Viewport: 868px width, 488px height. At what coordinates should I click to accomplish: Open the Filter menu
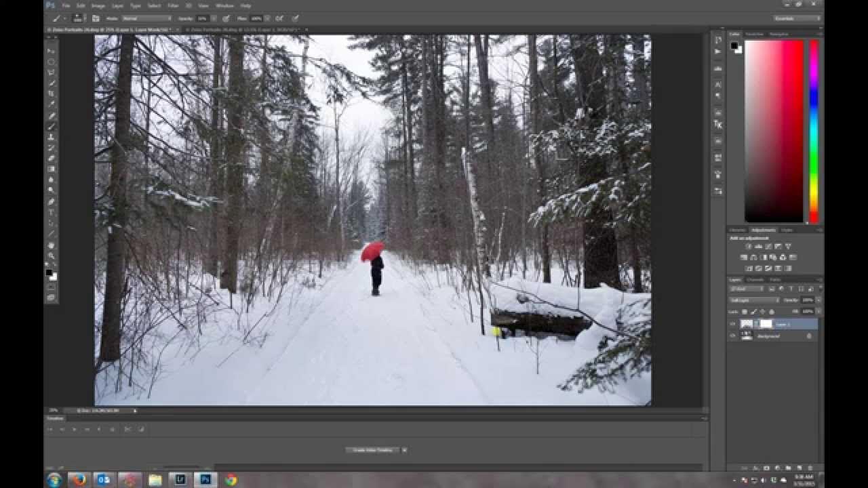pyautogui.click(x=173, y=5)
